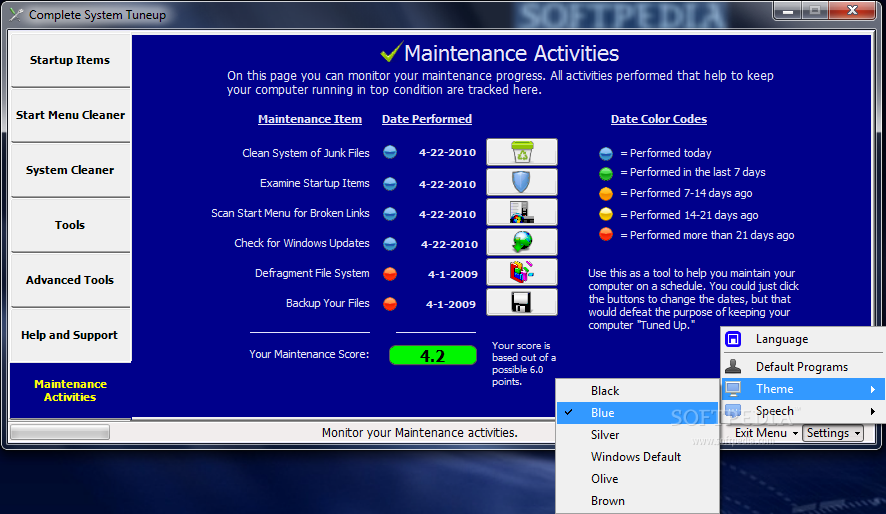Click the red 'more than 21 days' legend dot
The height and width of the screenshot is (514, 886).
click(x=606, y=234)
